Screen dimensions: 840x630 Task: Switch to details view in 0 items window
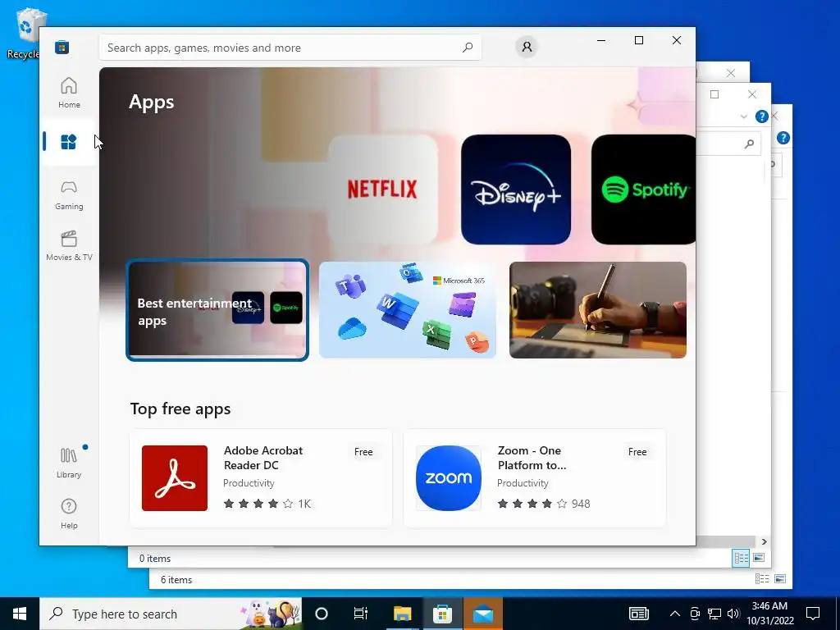click(x=742, y=558)
